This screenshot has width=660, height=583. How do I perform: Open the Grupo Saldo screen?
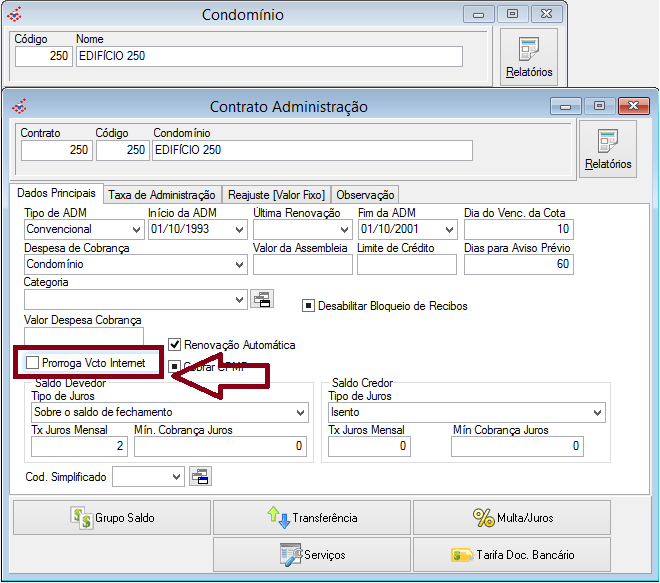click(111, 518)
